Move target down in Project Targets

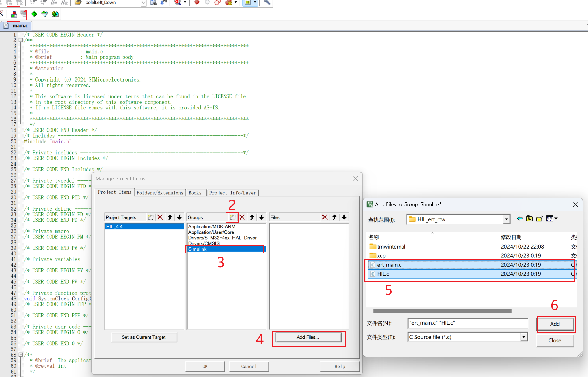(179, 217)
